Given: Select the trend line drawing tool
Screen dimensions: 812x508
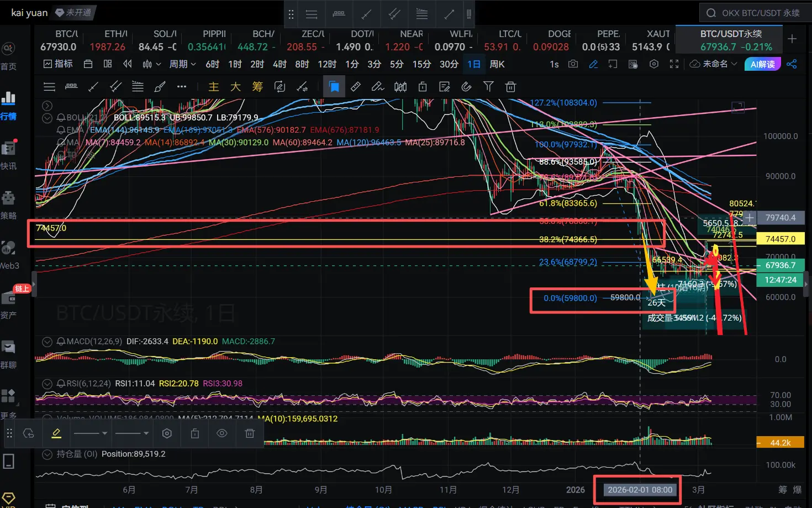Looking at the screenshot, I should 93,87.
